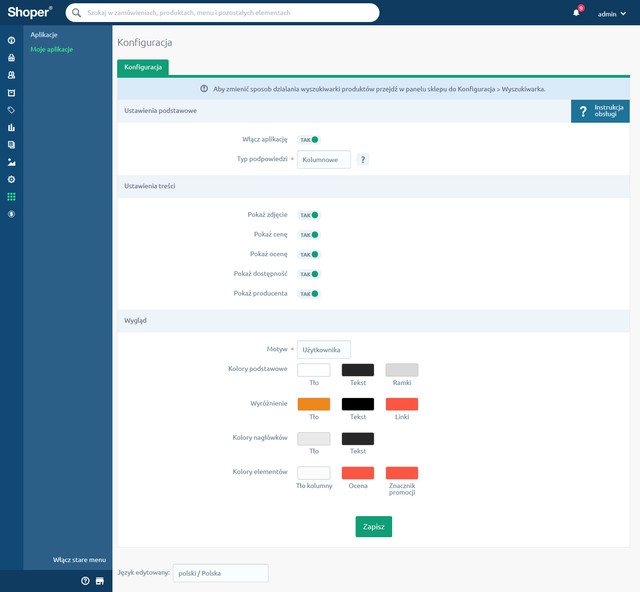Image resolution: width=640 pixels, height=592 pixels.
Task: Toggle the Włącz aplikację switch
Action: (x=309, y=140)
